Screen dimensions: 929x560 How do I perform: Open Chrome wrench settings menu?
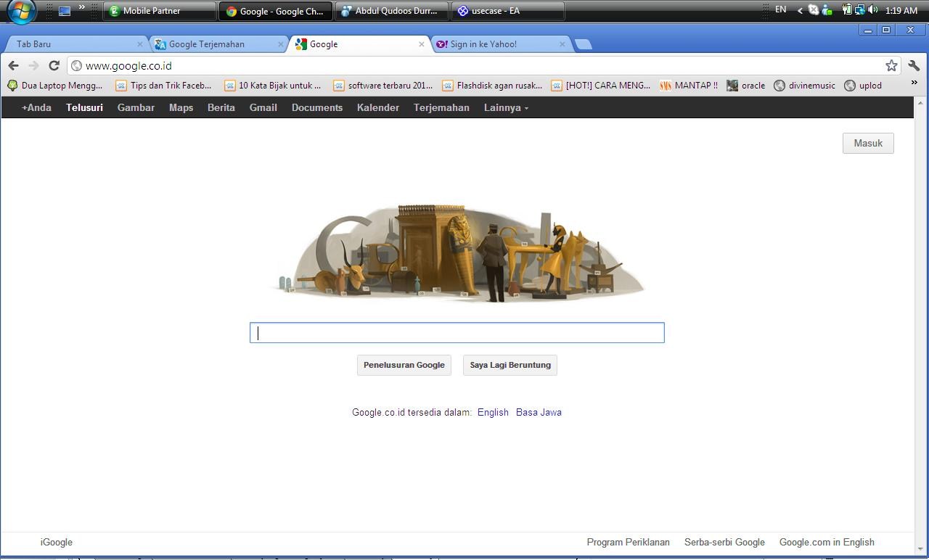tap(914, 65)
